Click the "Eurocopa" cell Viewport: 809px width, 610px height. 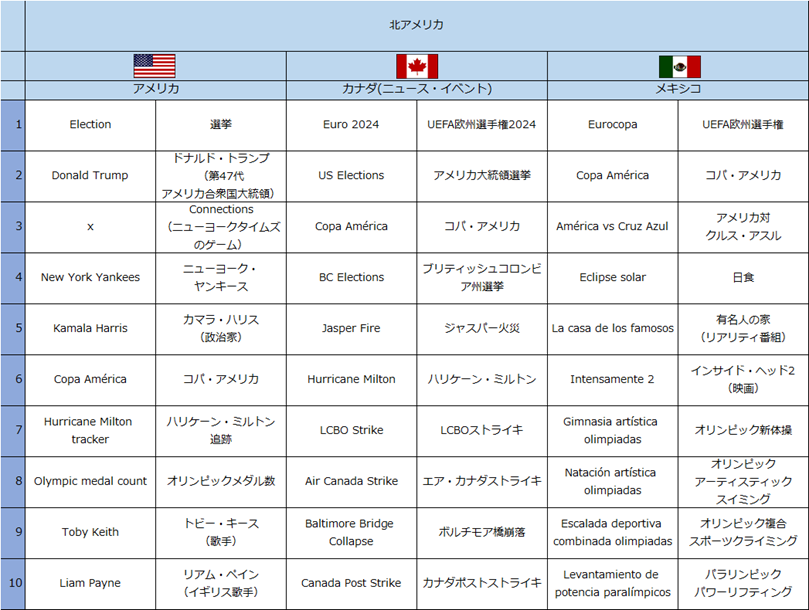coord(612,124)
